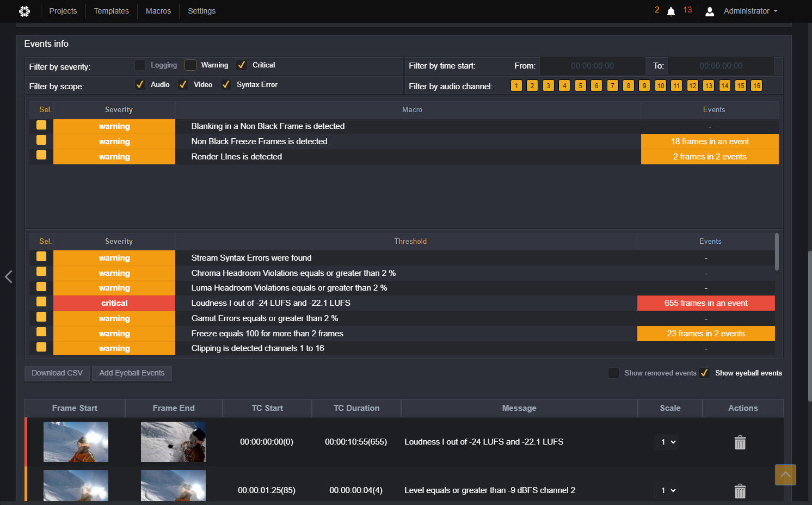Image resolution: width=812 pixels, height=505 pixels.
Task: Open Frame End thumbnail of Loudness event
Action: pyautogui.click(x=173, y=442)
